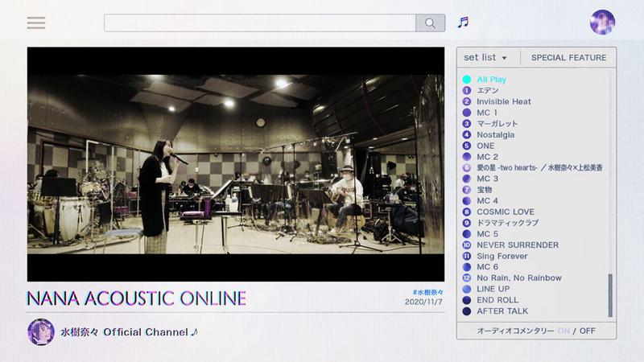
Task: Switch to the SPECIAL FEATURE tab
Action: pos(568,58)
